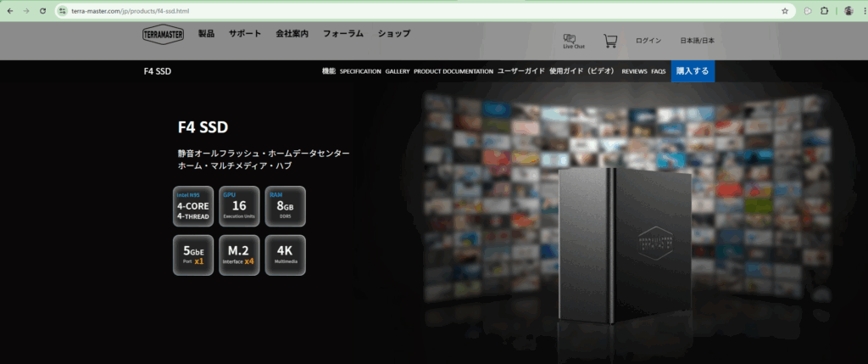Click the GPU 16 Execution Units badge
This screenshot has height=364, width=868.
coord(239,206)
